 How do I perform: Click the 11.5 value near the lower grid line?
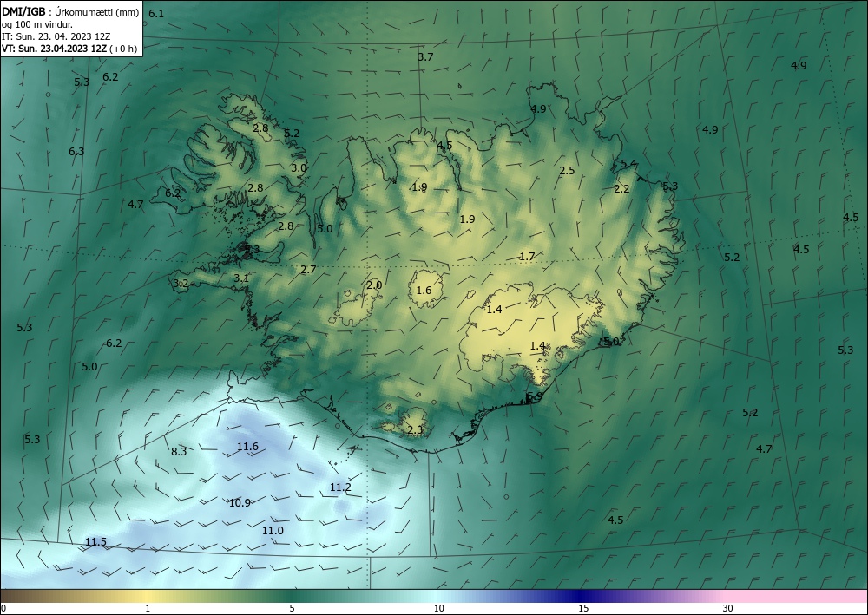[95, 541]
